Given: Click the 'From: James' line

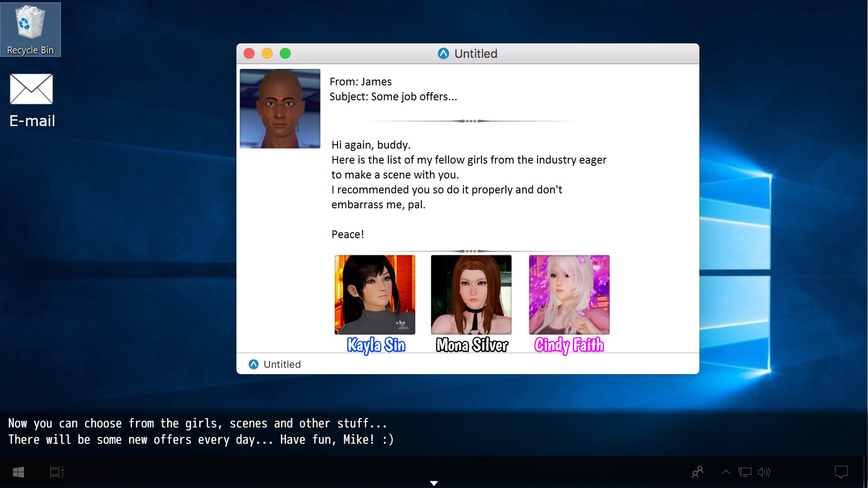Looking at the screenshot, I should pyautogui.click(x=361, y=82).
